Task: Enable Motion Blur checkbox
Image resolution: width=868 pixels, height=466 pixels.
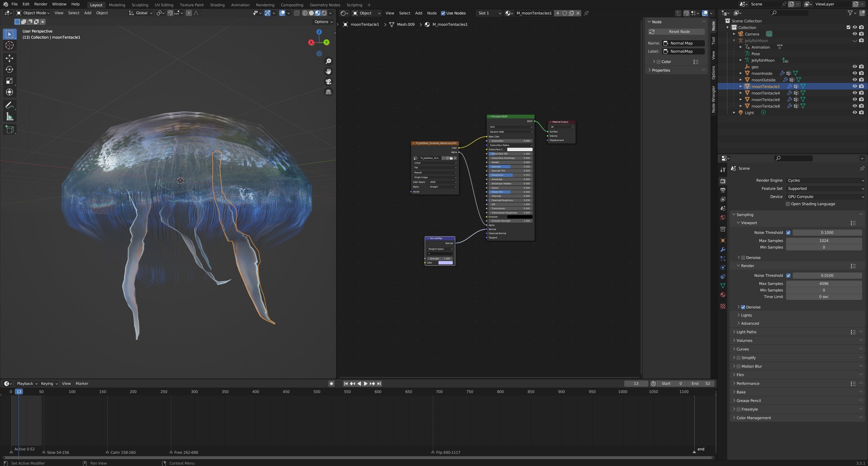Action: [739, 366]
